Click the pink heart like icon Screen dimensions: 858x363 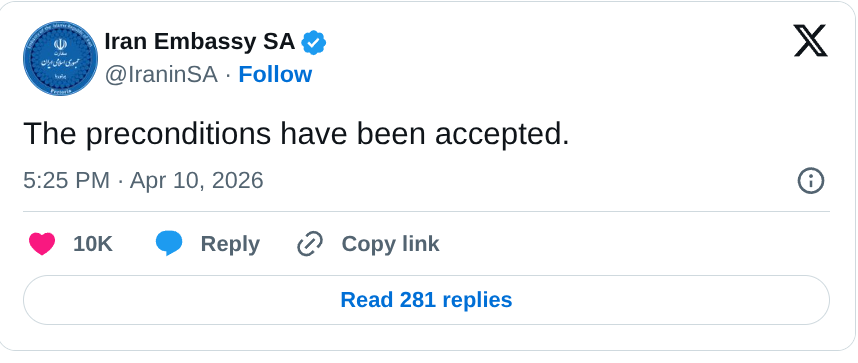click(x=42, y=244)
